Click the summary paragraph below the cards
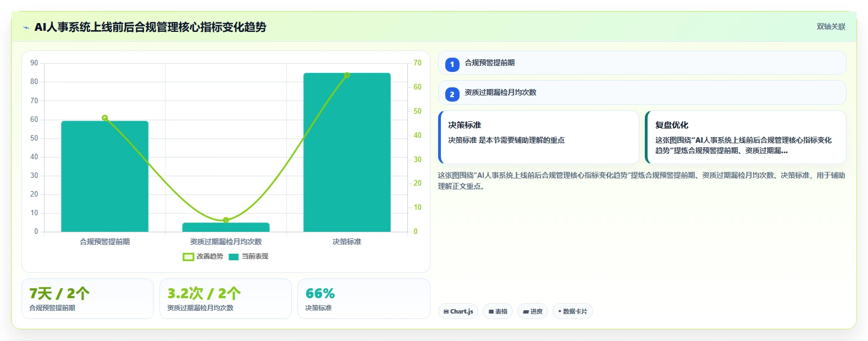The image size is (868, 341). pos(642,181)
